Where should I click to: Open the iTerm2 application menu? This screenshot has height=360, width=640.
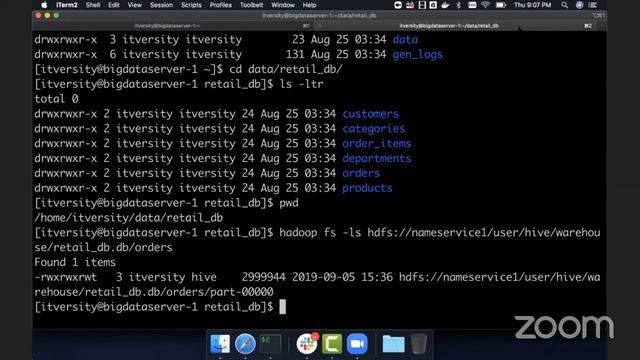pos(67,5)
